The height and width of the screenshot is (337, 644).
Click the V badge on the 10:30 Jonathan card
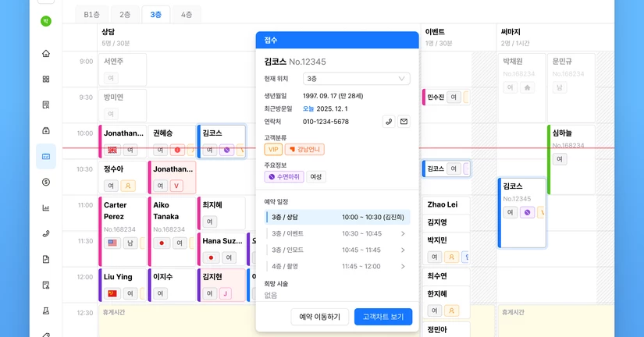[x=176, y=186]
